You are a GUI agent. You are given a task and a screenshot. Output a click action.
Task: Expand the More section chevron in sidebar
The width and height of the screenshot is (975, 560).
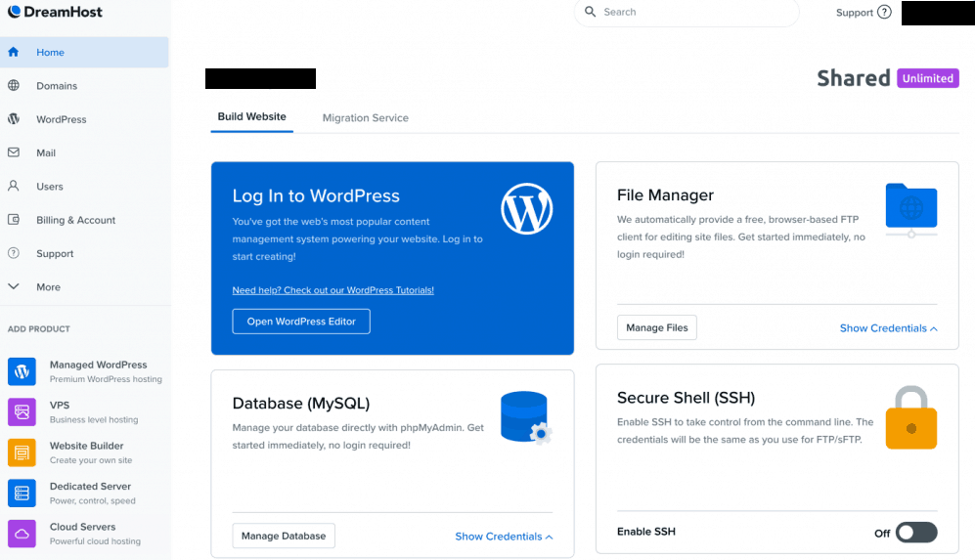pyautogui.click(x=13, y=286)
